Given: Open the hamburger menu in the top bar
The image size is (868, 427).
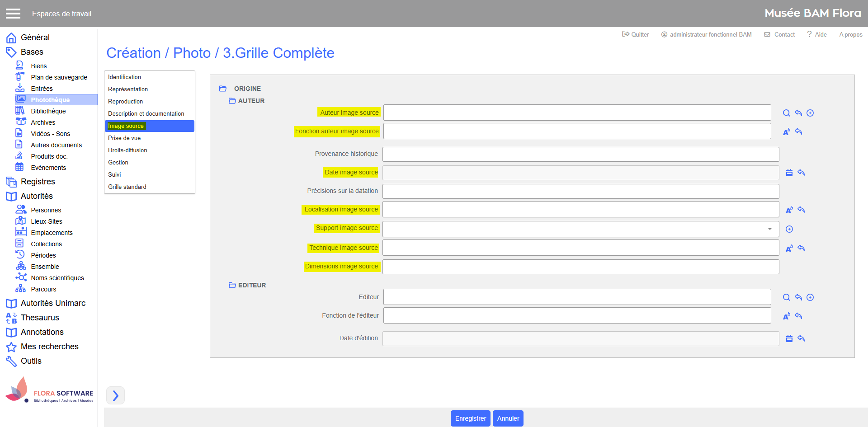Looking at the screenshot, I should tap(13, 14).
